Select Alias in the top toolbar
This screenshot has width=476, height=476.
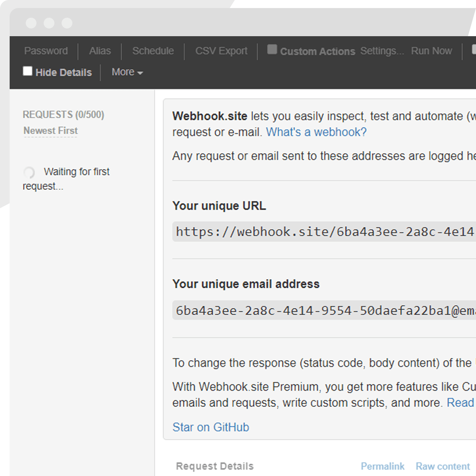pyautogui.click(x=100, y=51)
